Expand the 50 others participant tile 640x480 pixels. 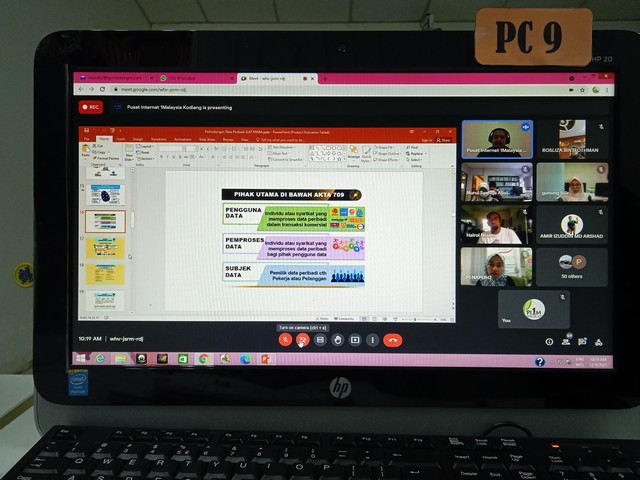click(571, 267)
